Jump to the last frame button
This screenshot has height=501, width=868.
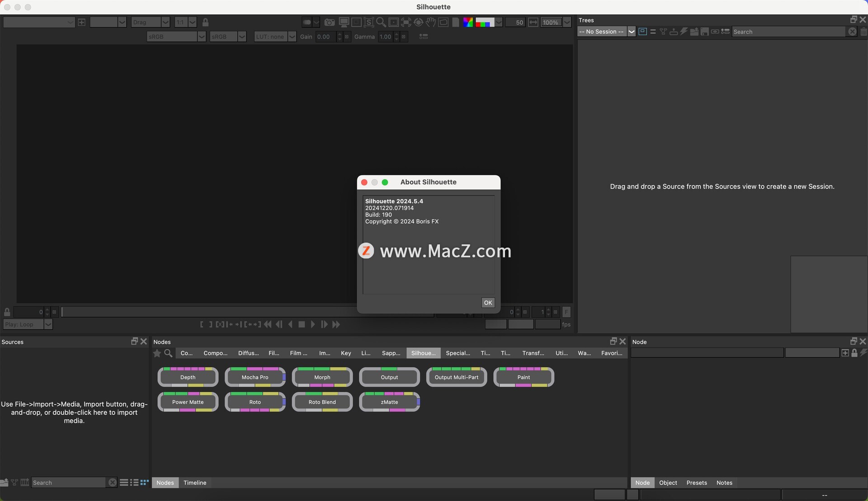point(336,324)
